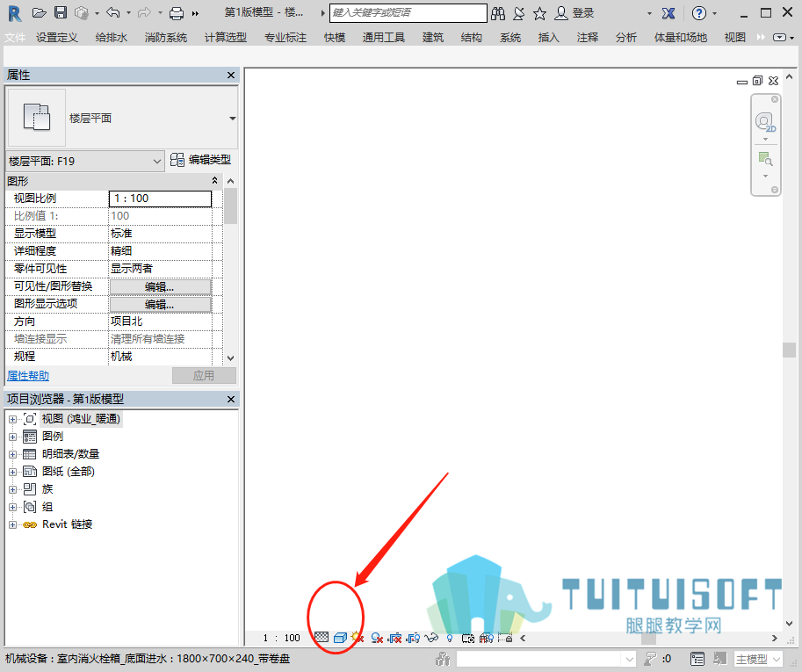Viewport: 802px width, 672px height.
Task: Click the Print icon in quick access toolbar
Action: point(177,13)
